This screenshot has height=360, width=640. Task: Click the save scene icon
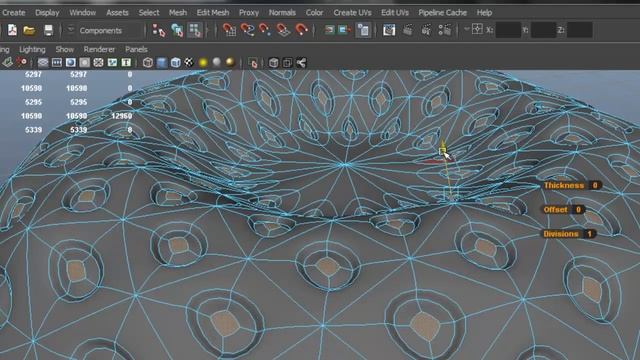(48, 30)
